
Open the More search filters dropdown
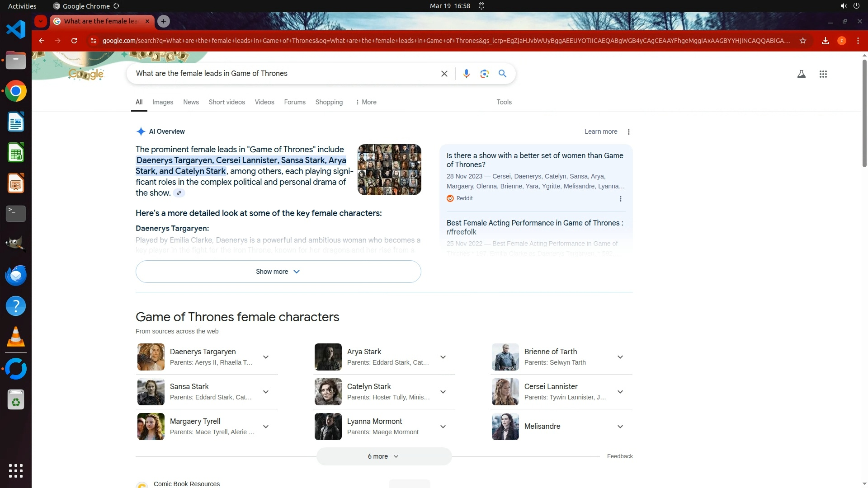tap(366, 102)
